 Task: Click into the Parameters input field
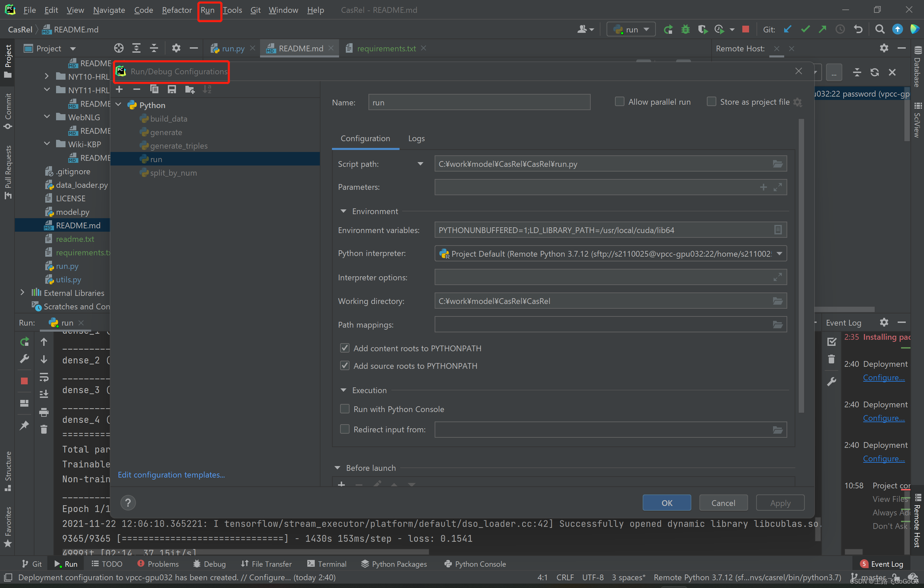[x=595, y=187]
